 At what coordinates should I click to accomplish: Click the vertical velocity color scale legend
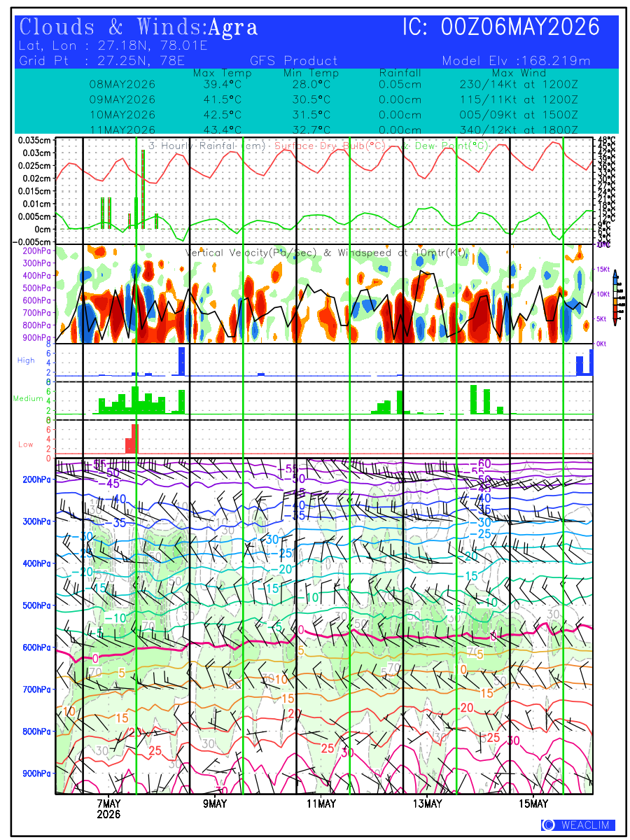click(614, 298)
